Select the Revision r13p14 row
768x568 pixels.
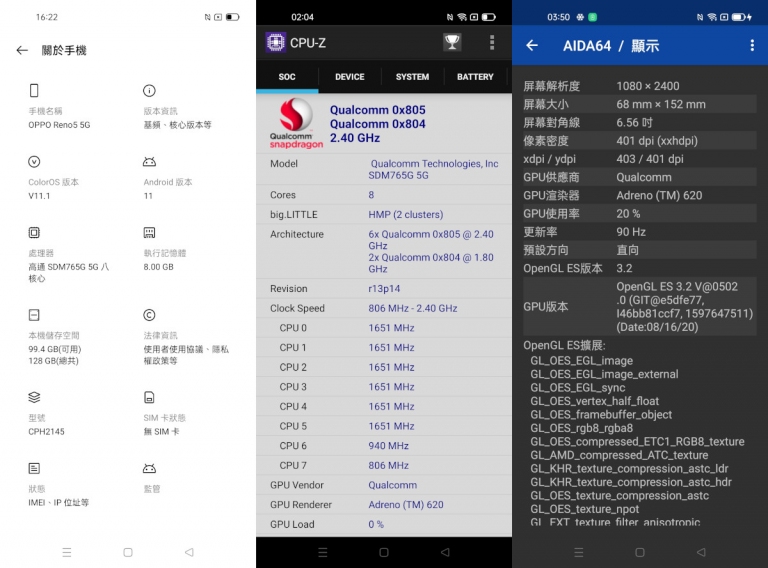coord(384,288)
